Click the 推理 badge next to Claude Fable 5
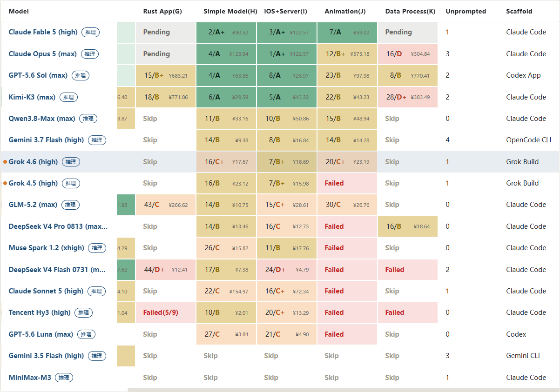This screenshot has height=392, width=560. click(90, 32)
